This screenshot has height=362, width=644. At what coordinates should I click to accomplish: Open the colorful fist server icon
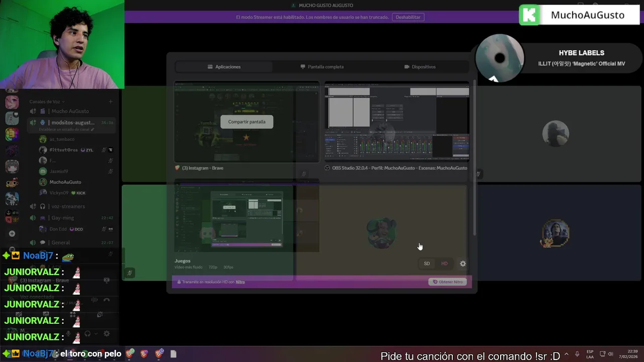tap(12, 134)
